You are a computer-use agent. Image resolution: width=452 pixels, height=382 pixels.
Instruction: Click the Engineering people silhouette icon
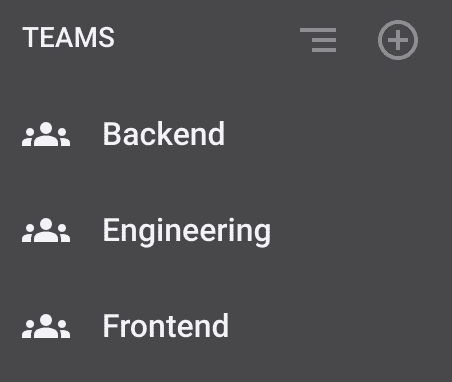pyautogui.click(x=46, y=230)
